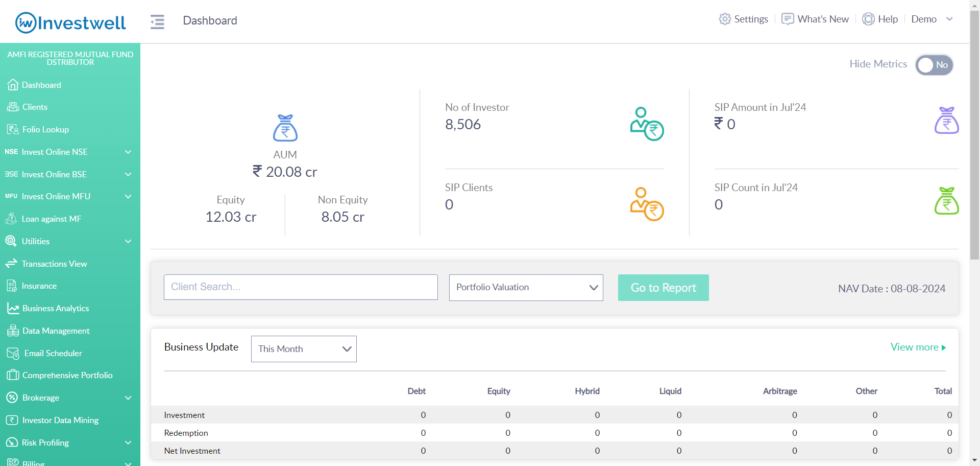Open the This Month period dropdown
The height and width of the screenshot is (466, 980).
tap(304, 349)
